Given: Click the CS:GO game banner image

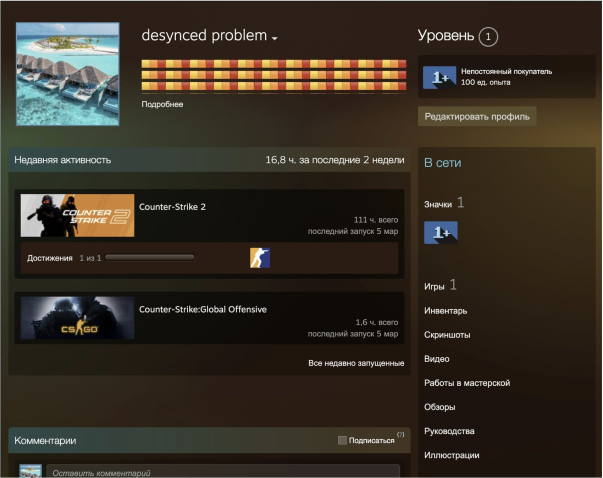Looking at the screenshot, I should point(77,316).
